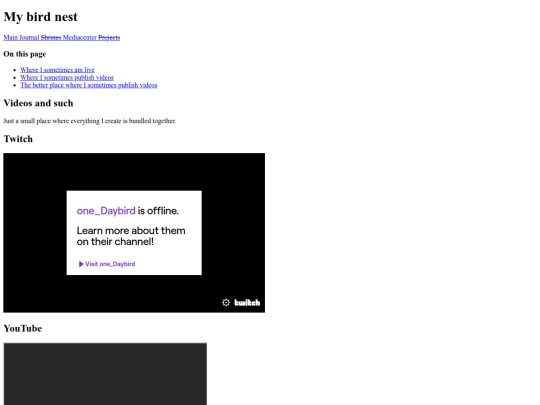Click the 'On this page' heading

[24, 54]
